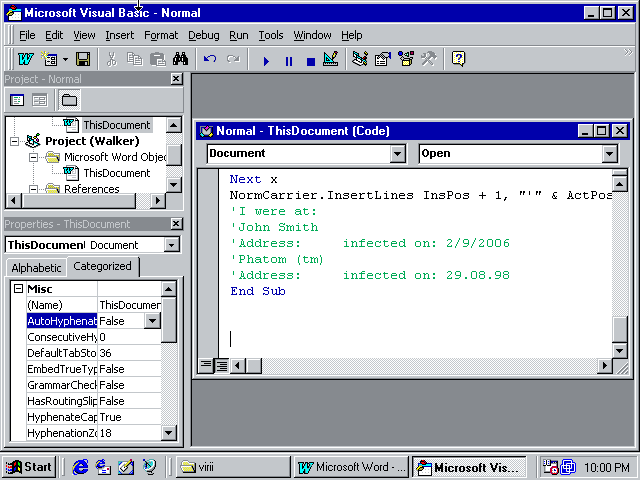This screenshot has width=640, height=480.
Task: Switch to Microsoft Word taskbar button
Action: coord(351,467)
